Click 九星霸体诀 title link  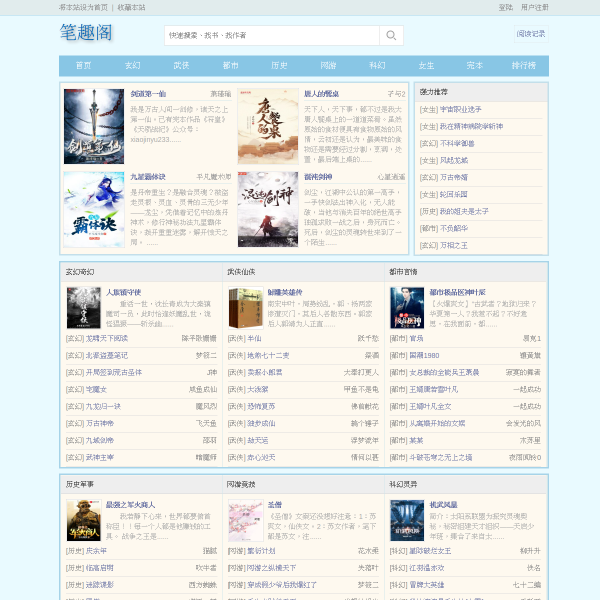pyautogui.click(x=148, y=177)
